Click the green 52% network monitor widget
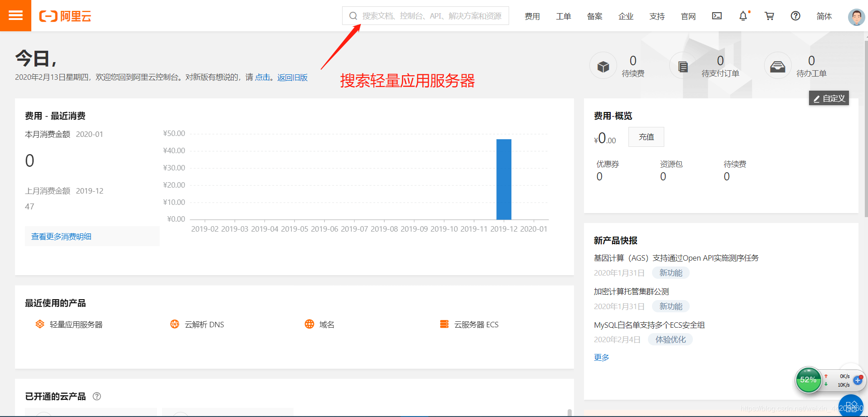Viewport: 868px width, 417px height. click(809, 380)
